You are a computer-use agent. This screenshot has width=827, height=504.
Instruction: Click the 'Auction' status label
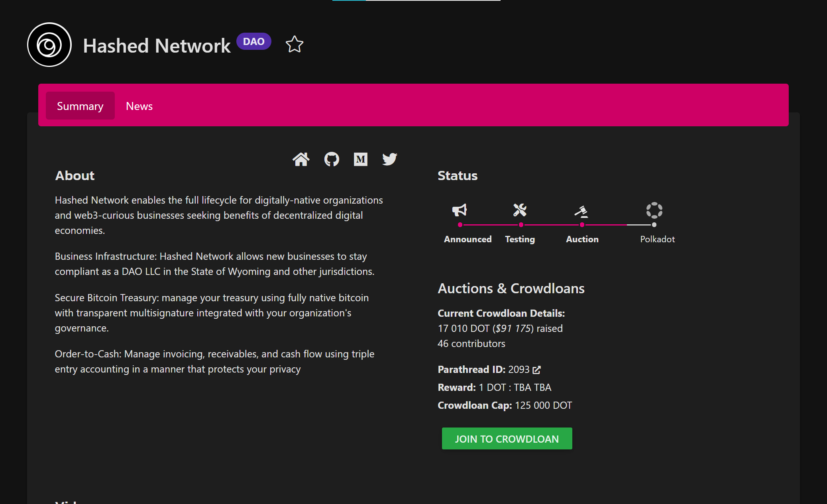582,239
